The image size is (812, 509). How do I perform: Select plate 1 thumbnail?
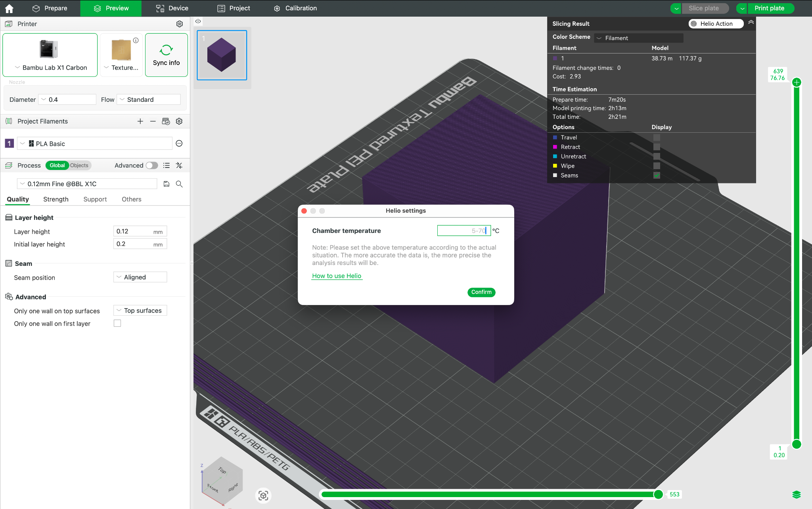coord(222,55)
